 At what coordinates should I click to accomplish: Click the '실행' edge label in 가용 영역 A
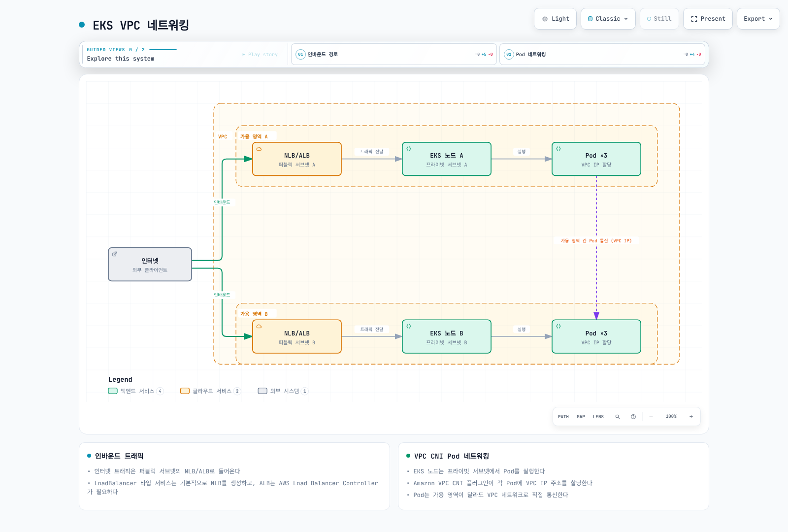[522, 152]
